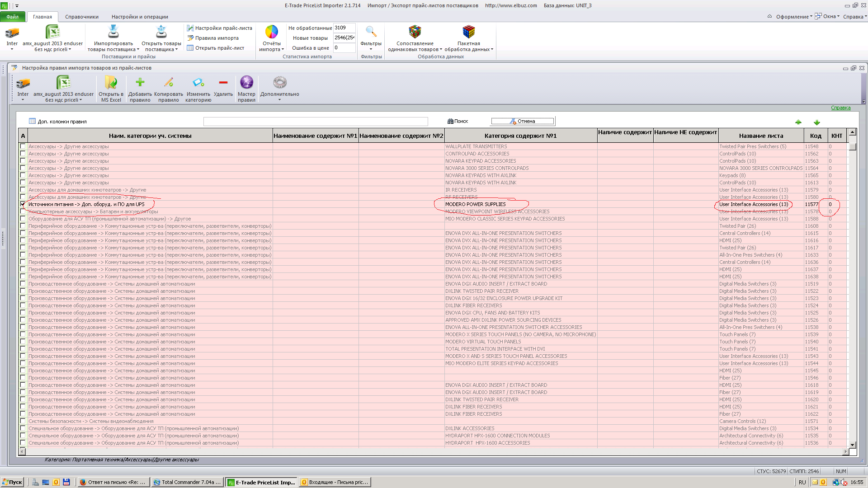Click Открыть в MS Excel icon
868x488 pixels.
coord(111,83)
